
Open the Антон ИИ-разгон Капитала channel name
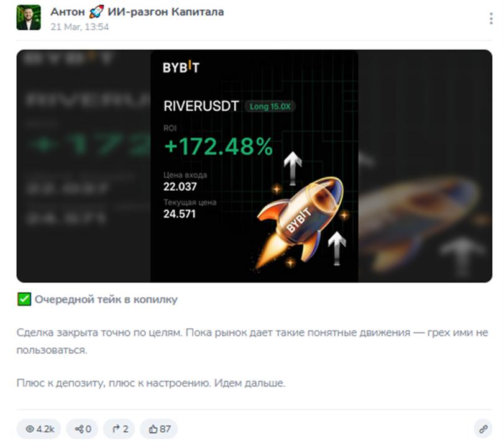coord(137,12)
